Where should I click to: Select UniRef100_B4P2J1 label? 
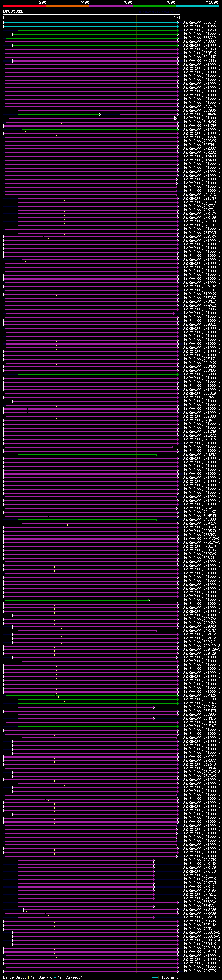pos(199,894)
